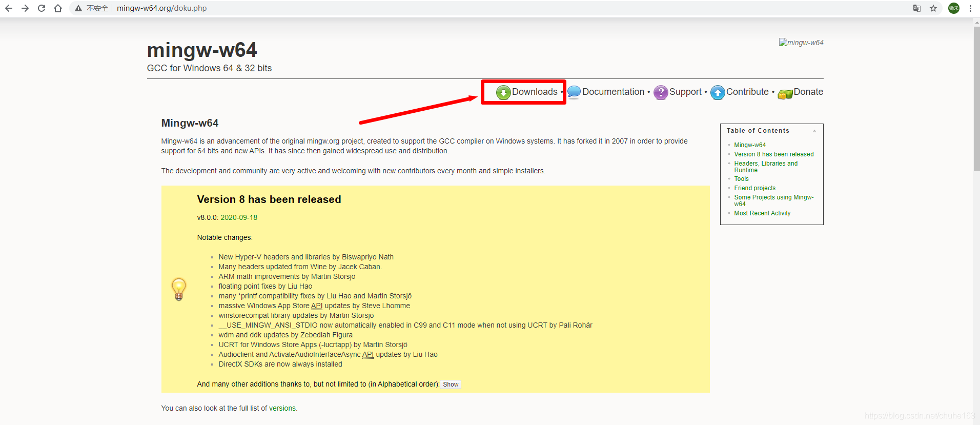Open the Downloads menu link
This screenshot has width=980, height=425.
(x=535, y=92)
